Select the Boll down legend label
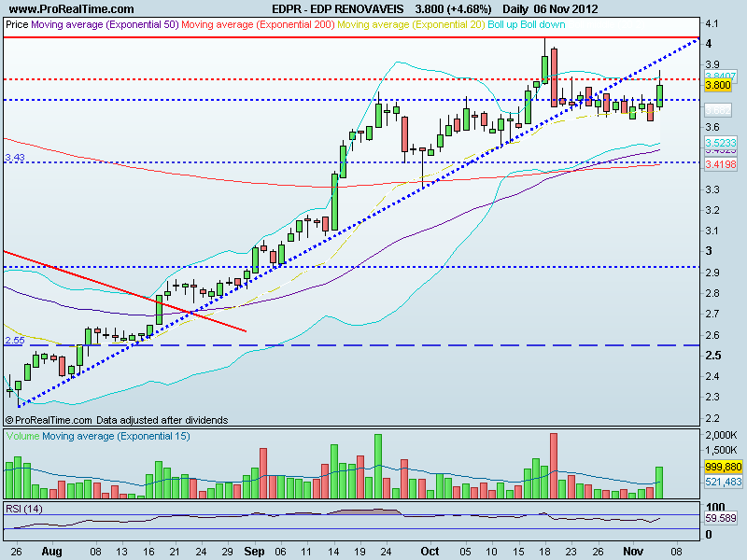 [543, 25]
